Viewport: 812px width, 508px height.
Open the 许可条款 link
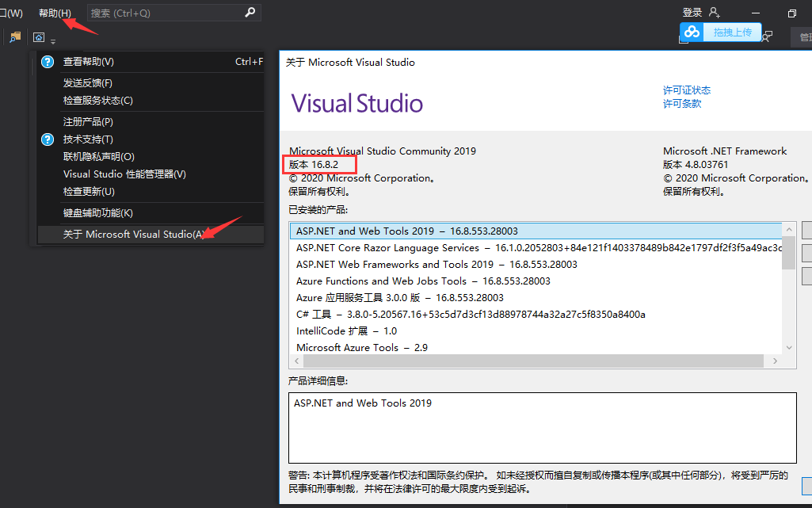pyautogui.click(x=681, y=104)
